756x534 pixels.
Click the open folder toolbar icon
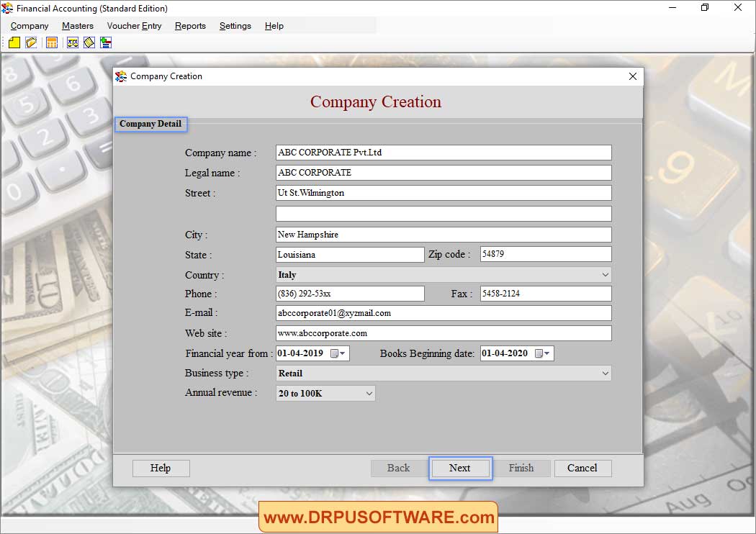[31, 42]
